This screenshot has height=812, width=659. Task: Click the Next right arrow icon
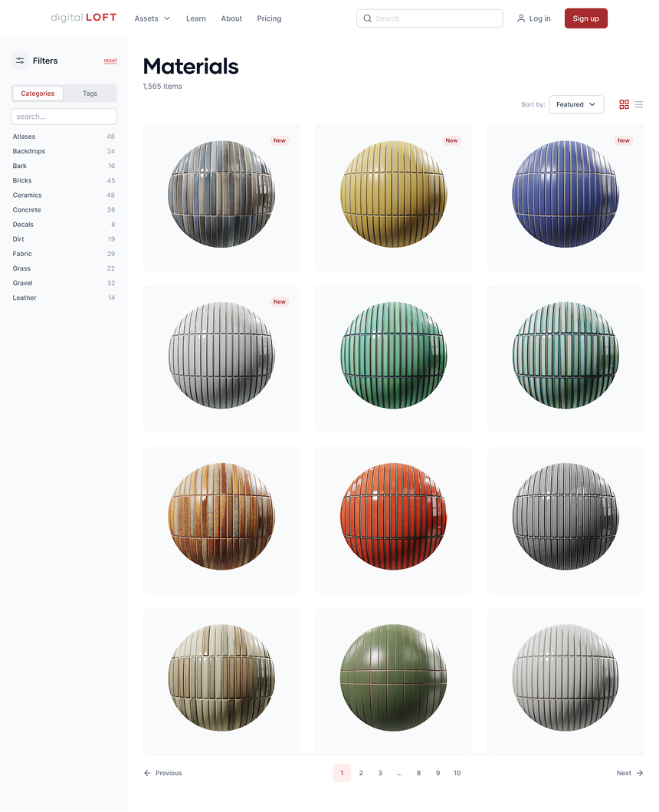[x=640, y=773]
